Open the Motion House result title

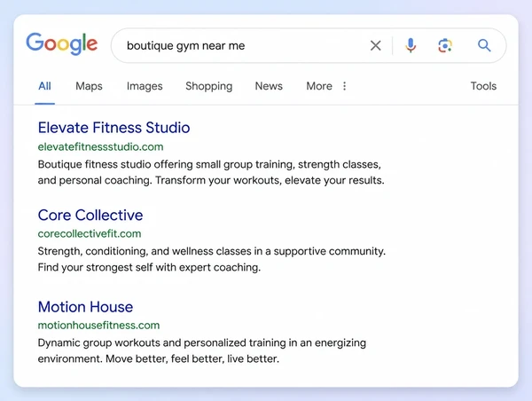coord(85,307)
